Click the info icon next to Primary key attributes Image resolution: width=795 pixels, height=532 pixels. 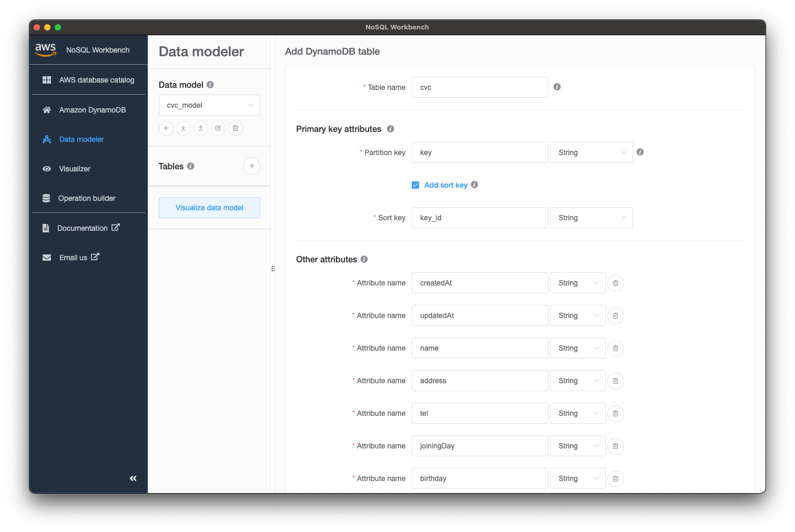391,129
